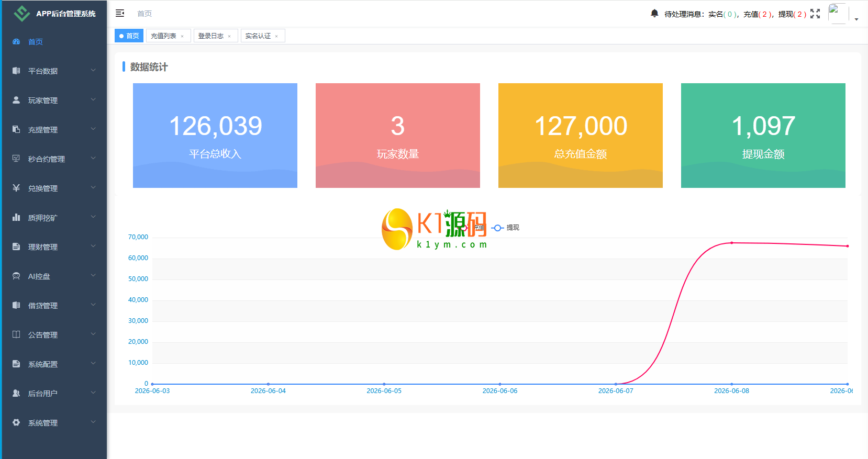
Task: Switch to the 实名认证 tab
Action: click(x=263, y=36)
